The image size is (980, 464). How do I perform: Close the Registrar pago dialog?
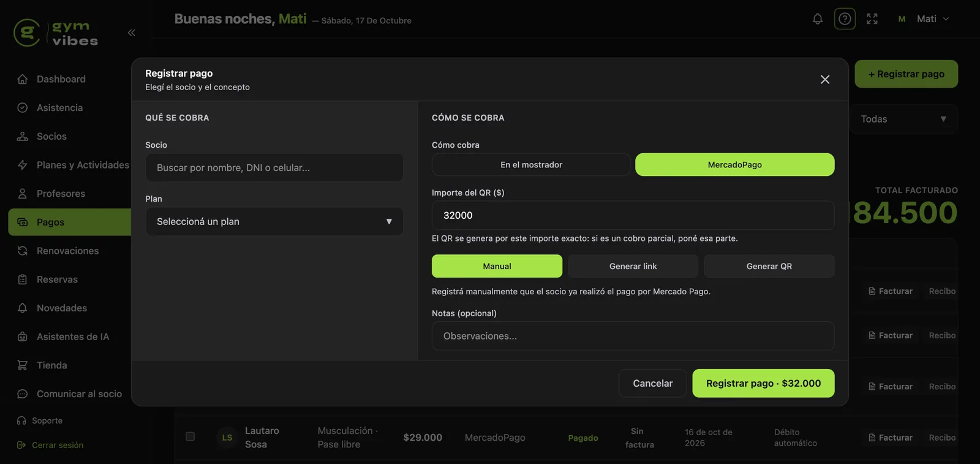825,80
